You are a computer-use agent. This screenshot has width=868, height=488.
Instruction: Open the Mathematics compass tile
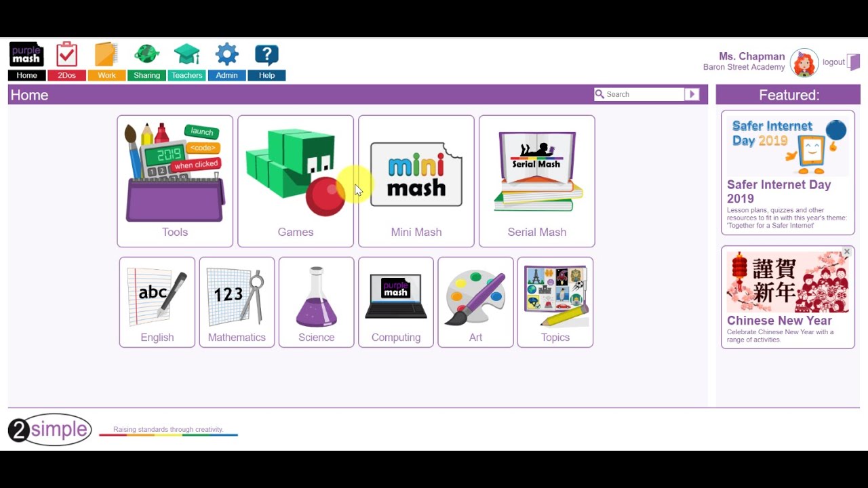pos(237,302)
